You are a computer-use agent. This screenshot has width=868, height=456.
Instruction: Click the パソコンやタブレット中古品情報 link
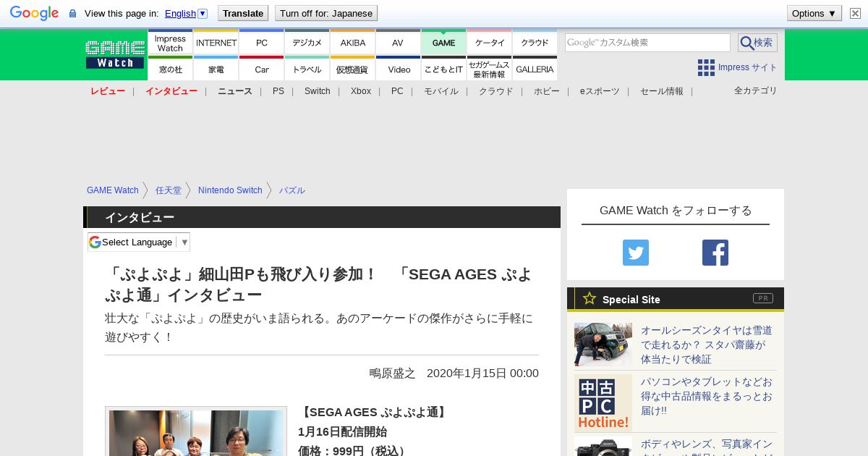click(707, 396)
